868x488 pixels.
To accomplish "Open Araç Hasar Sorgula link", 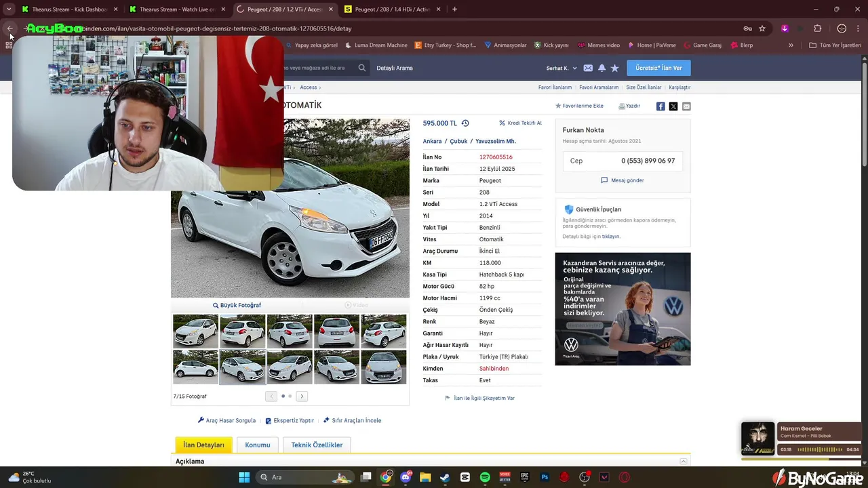I will (x=226, y=420).
